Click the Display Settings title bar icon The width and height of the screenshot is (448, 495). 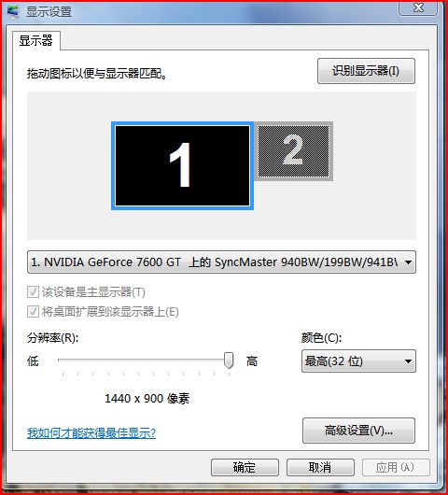coord(13,11)
